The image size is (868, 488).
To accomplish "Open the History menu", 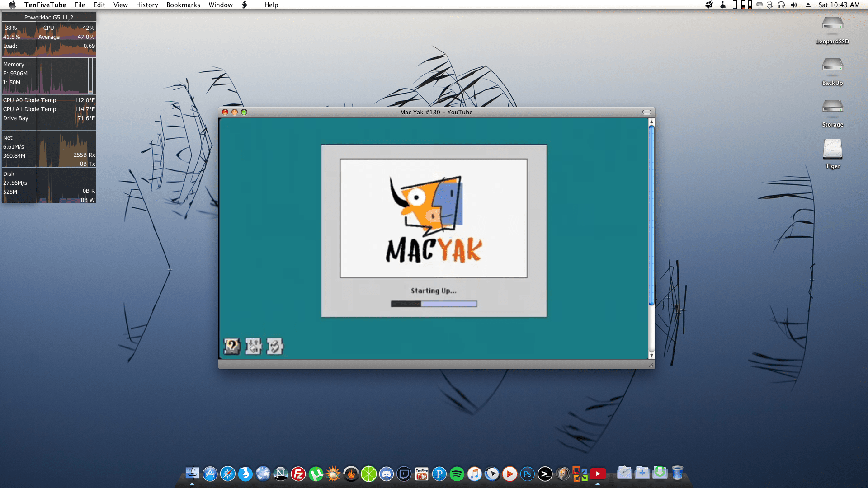I will [147, 5].
